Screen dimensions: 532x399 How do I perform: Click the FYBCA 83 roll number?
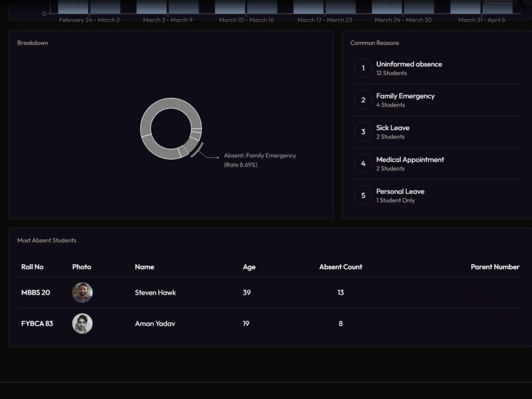pyautogui.click(x=37, y=323)
